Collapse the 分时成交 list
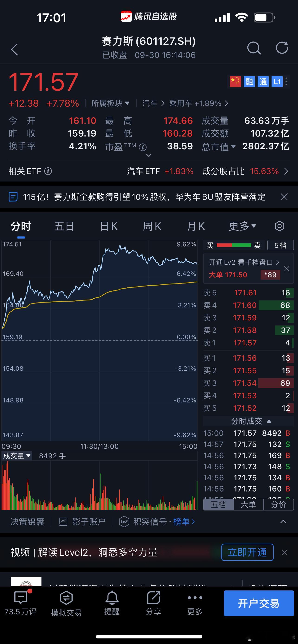 269,421
